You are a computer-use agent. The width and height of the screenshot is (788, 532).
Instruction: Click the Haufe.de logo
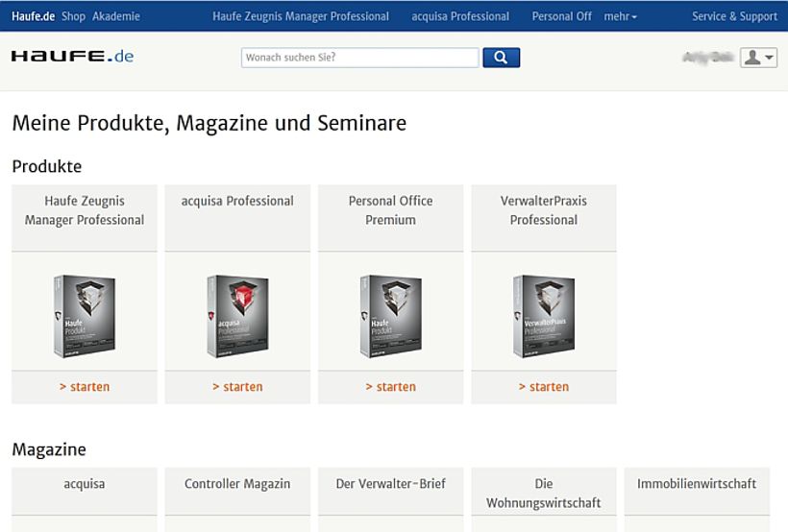point(72,56)
